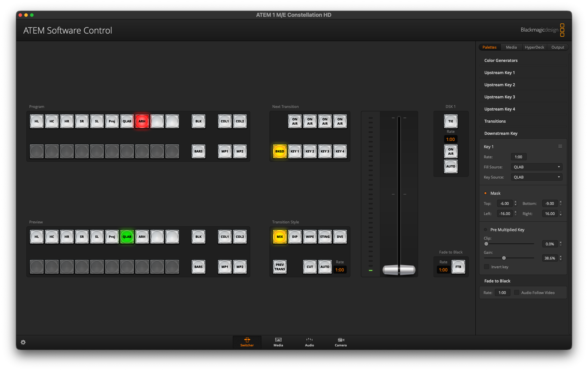The height and width of the screenshot is (371, 588).
Task: Check the Invert key checkbox
Action: 487,267
